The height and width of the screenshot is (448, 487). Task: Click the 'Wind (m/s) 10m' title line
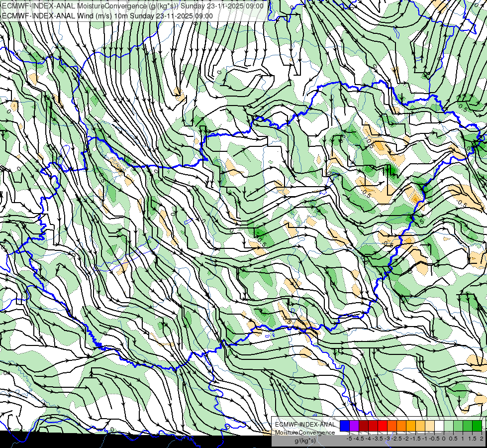(107, 16)
